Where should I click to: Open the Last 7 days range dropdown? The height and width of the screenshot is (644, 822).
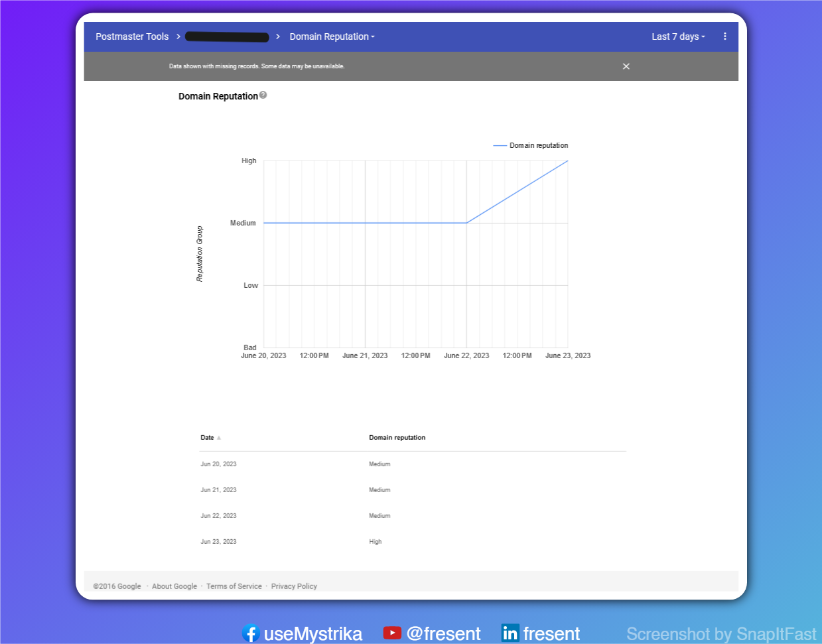point(678,36)
